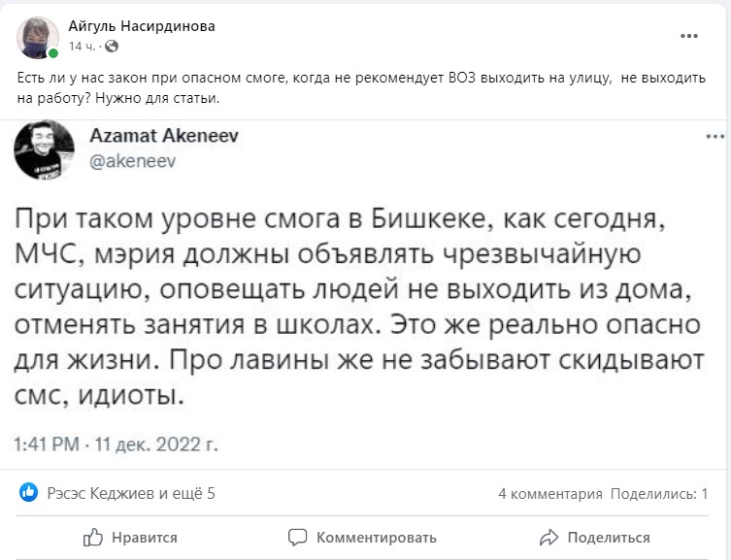Image resolution: width=731 pixels, height=560 pixels.
Task: Open the post options three-dot menu
Action: [x=689, y=37]
